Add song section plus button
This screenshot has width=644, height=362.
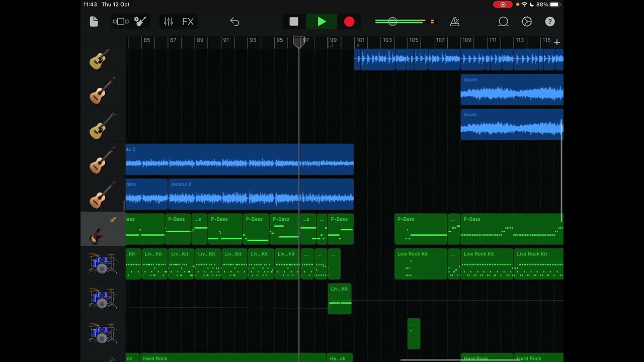click(x=557, y=42)
